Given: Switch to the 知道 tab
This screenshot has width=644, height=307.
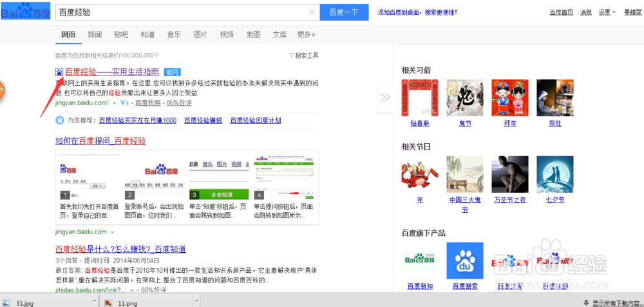Looking at the screenshot, I should click(147, 35).
